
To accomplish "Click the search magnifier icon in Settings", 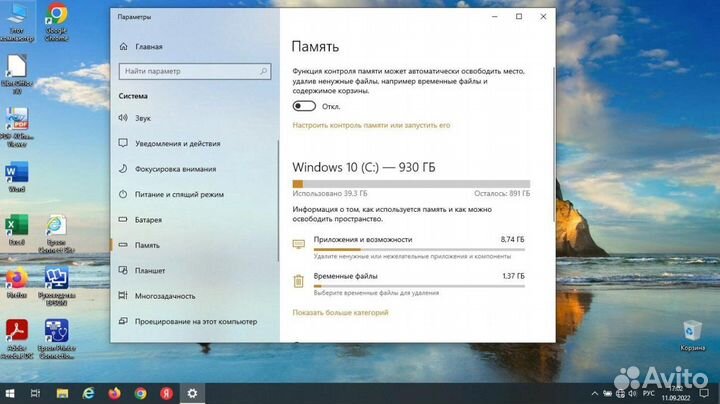I will (x=263, y=71).
